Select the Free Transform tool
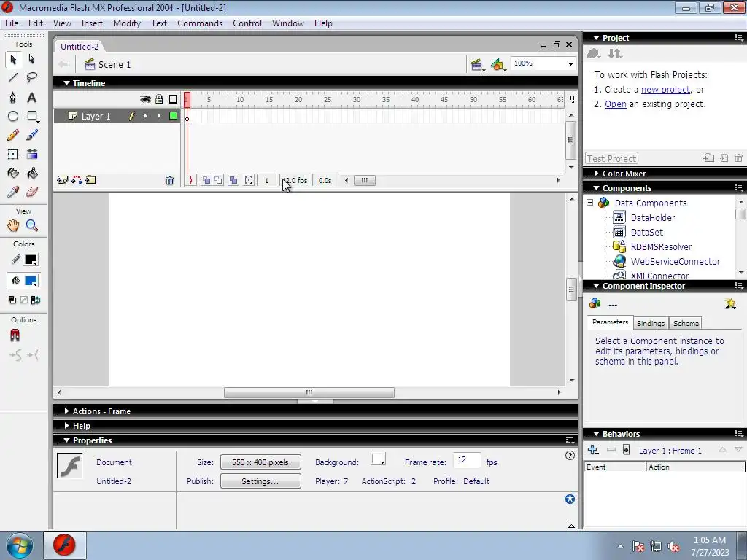This screenshot has height=560, width=747. (x=13, y=154)
